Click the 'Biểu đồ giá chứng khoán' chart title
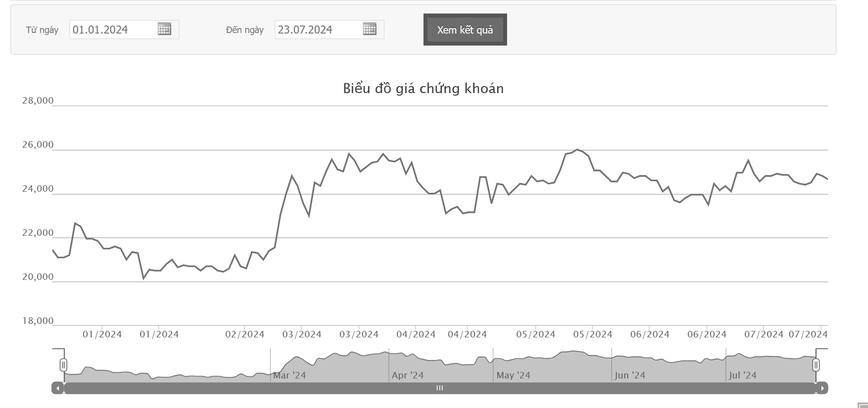 [x=423, y=89]
